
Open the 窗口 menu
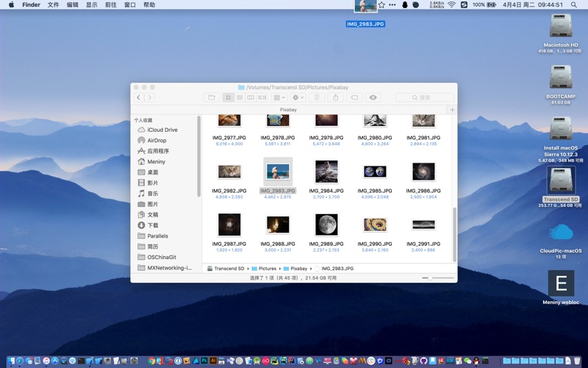pyautogui.click(x=130, y=5)
